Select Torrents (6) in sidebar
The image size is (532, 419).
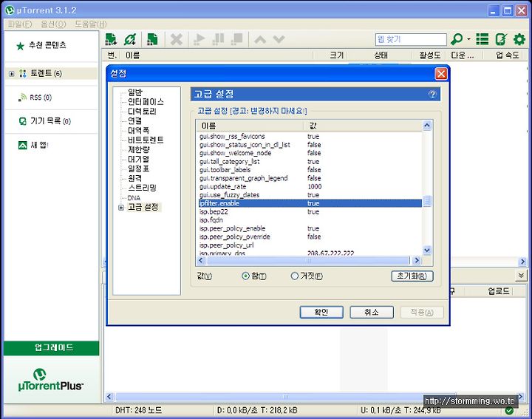tap(46, 73)
